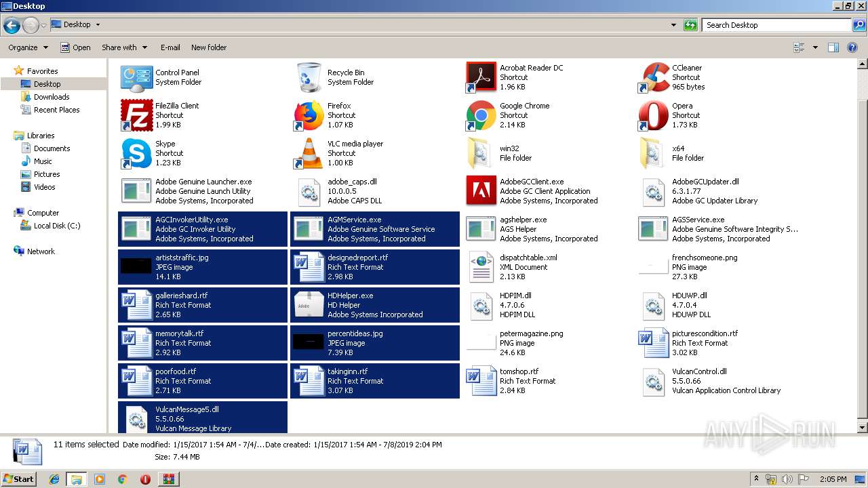The width and height of the screenshot is (868, 488).
Task: Open the Videos library
Action: [x=45, y=187]
